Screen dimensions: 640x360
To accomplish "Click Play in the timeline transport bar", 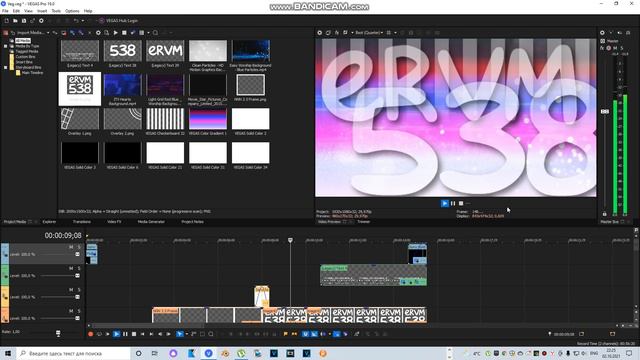I will (x=116, y=334).
